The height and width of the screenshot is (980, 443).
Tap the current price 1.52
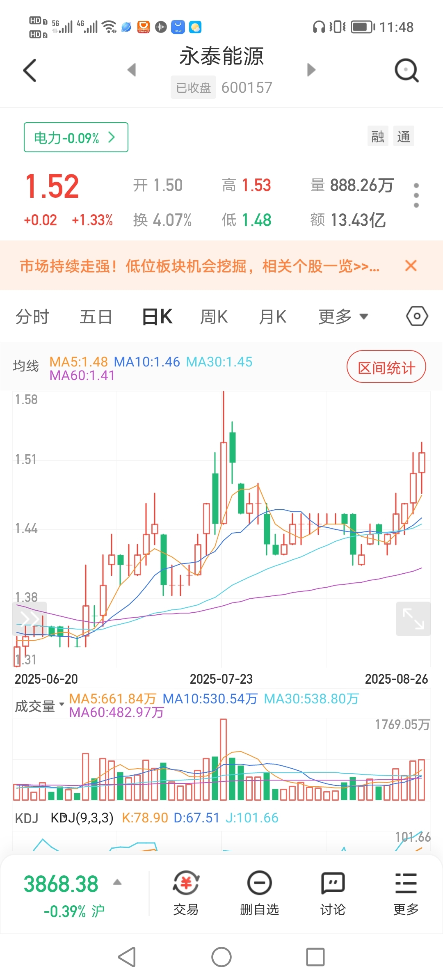tap(52, 187)
